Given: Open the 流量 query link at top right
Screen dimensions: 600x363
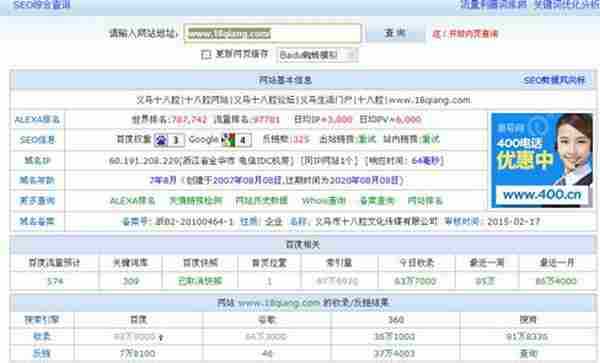Looking at the screenshot, I should point(494,4).
